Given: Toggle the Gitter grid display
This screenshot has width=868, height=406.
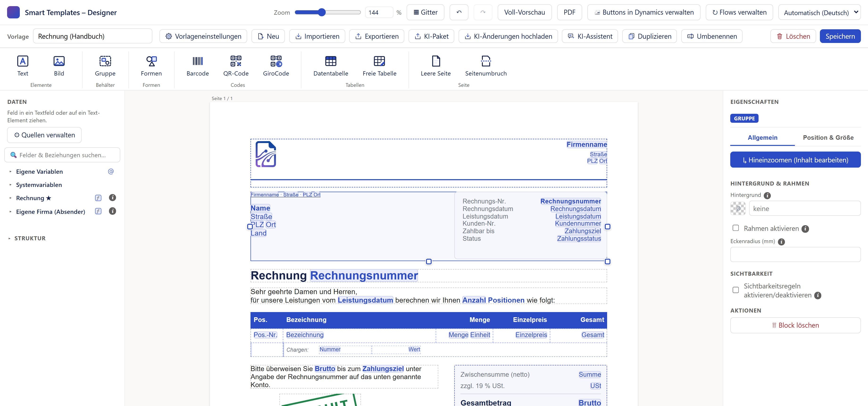Looking at the screenshot, I should [425, 13].
